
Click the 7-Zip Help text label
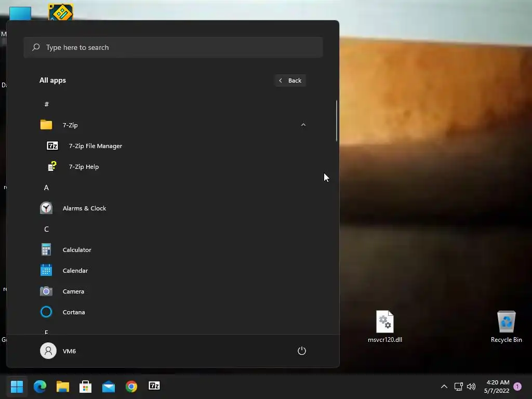(84, 167)
